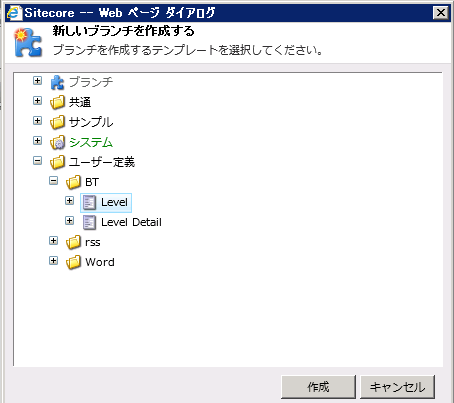Expand the システム tree node

click(x=38, y=141)
